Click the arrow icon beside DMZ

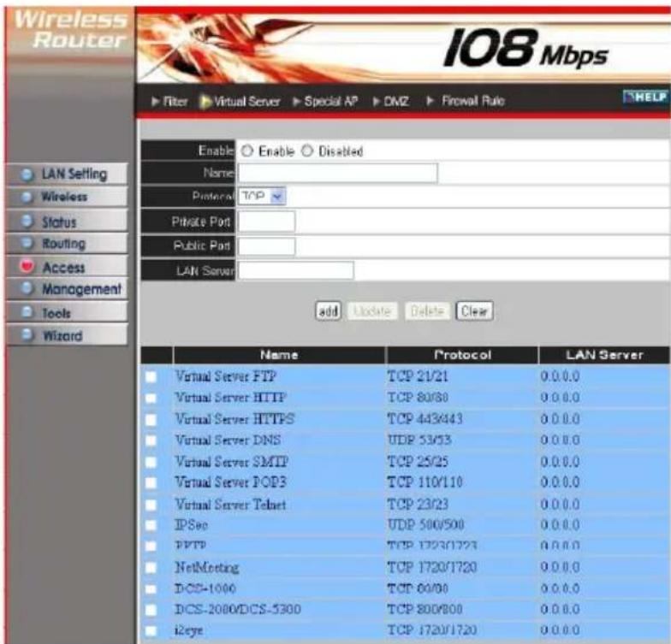377,101
